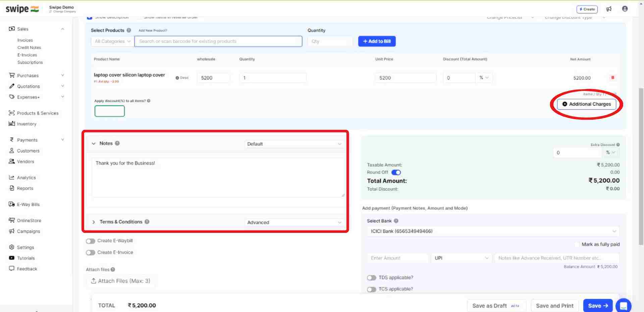Open Terms & Conditions Advanced dropdown

294,222
